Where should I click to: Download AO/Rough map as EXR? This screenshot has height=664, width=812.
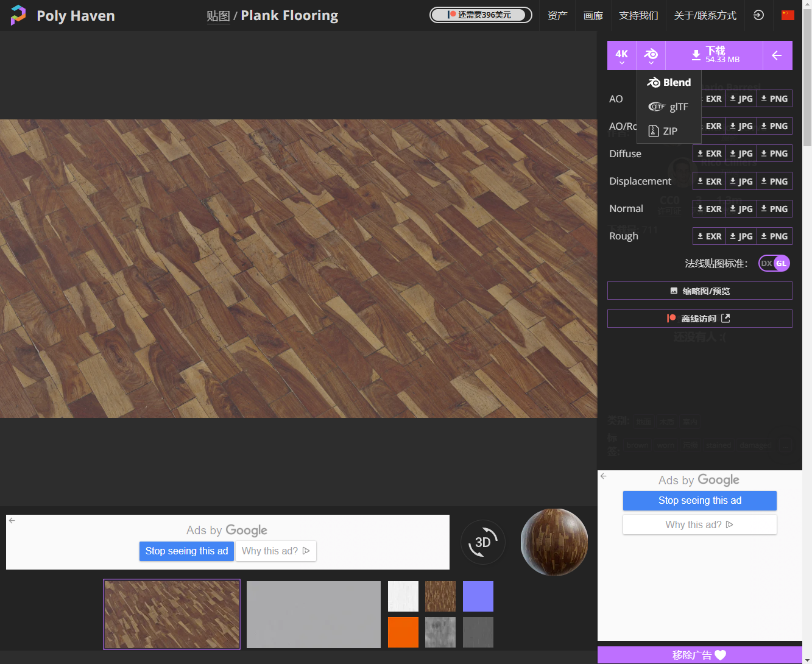[713, 126]
